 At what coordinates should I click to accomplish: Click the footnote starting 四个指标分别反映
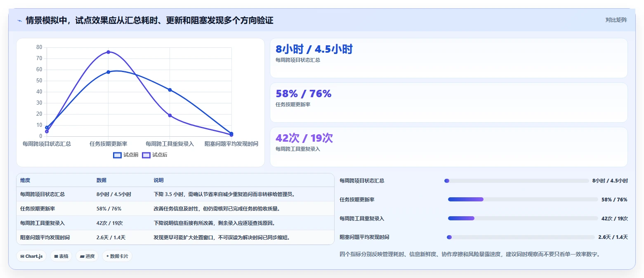(x=469, y=255)
